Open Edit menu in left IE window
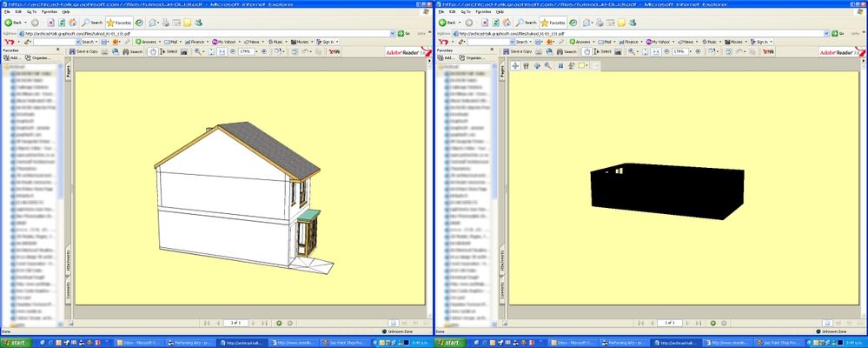868x348 pixels. [x=19, y=11]
